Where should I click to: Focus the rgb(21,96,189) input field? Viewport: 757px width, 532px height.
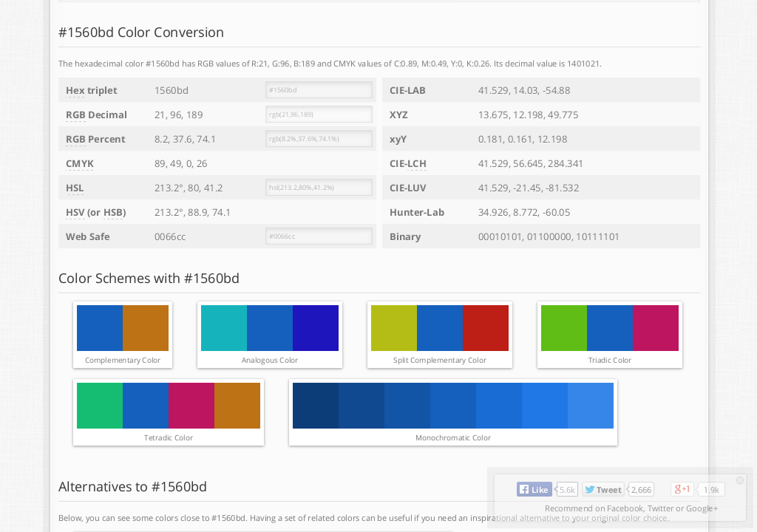tap(319, 115)
